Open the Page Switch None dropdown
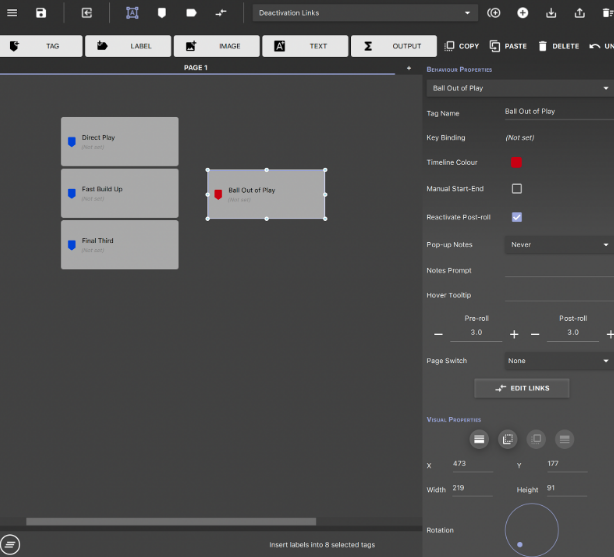Image resolution: width=614 pixels, height=557 pixels. click(x=559, y=361)
